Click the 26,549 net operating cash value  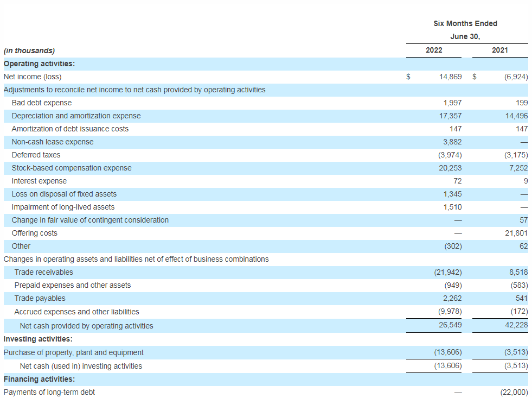click(450, 325)
